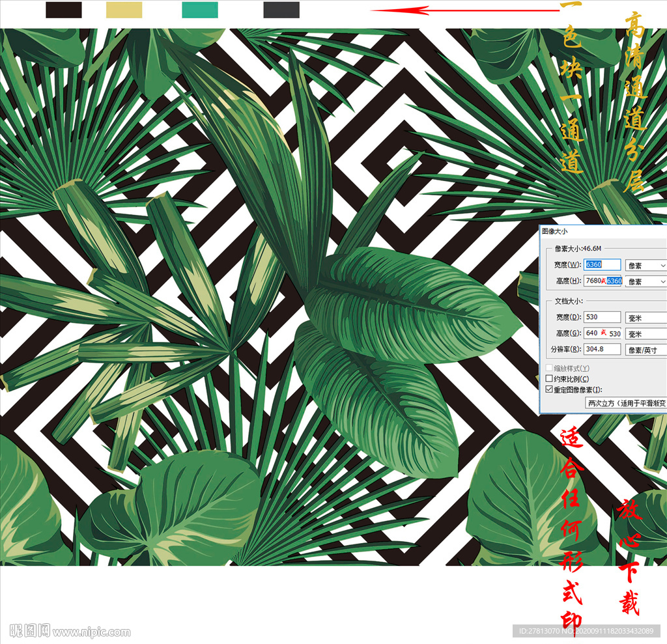Image resolution: width=667 pixels, height=644 pixels.
Task: Click the 分辨率(R) label
Action: pos(566,349)
